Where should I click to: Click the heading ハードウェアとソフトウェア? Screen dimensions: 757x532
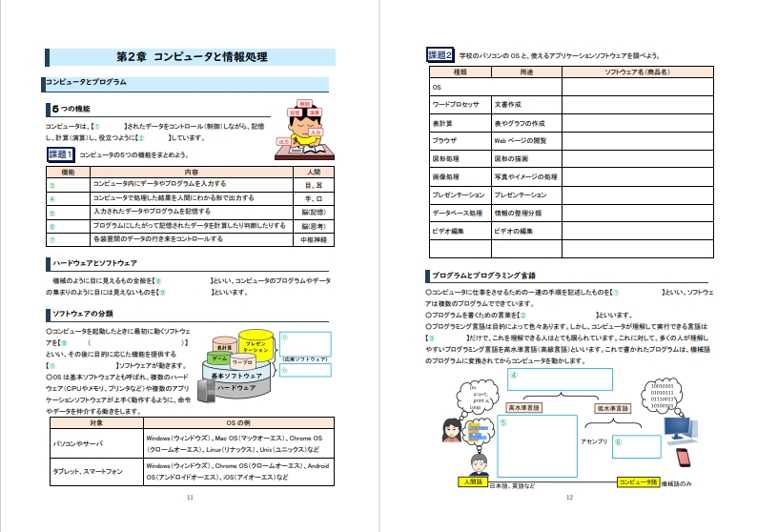94,263
